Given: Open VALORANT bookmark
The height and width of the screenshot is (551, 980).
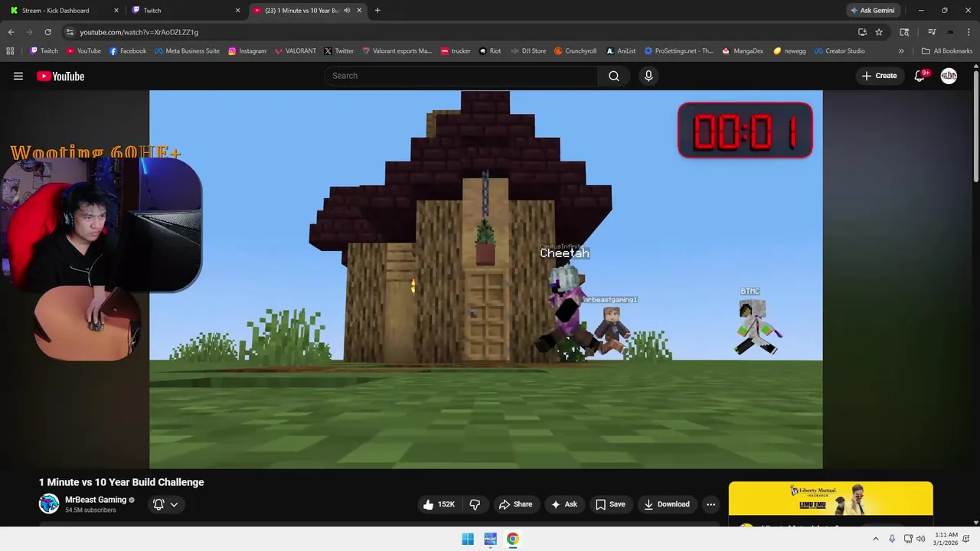Looking at the screenshot, I should pyautogui.click(x=295, y=51).
